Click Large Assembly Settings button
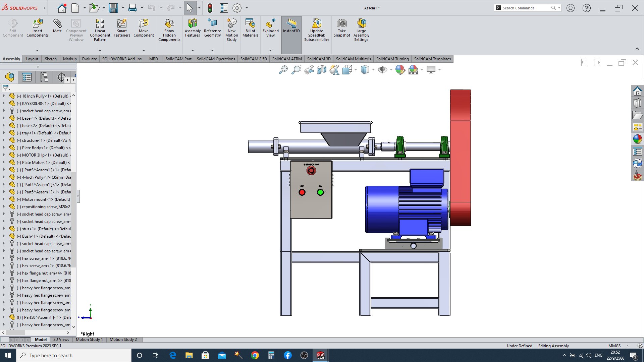 click(x=361, y=30)
